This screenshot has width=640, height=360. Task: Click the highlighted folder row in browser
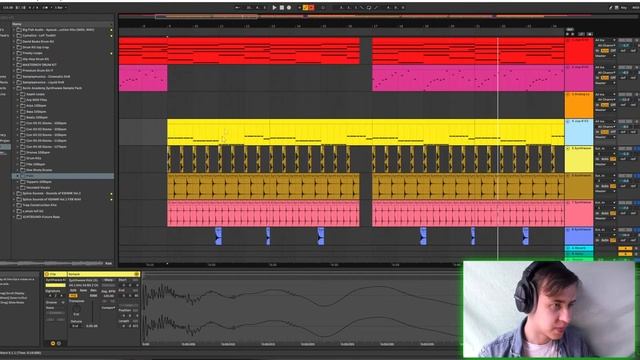pos(63,176)
